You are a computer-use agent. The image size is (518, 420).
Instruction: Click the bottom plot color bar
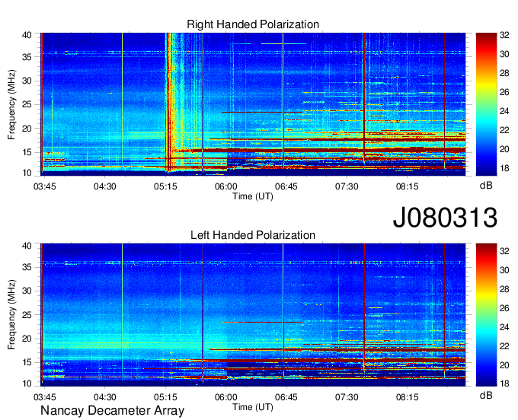[x=486, y=314]
